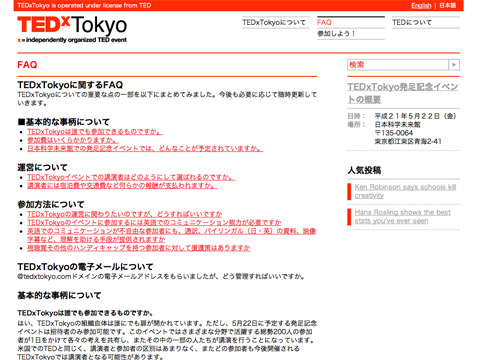
Task: Open TEDxTokyo発足記念イベントの概要 sidebar link
Action: 403,93
